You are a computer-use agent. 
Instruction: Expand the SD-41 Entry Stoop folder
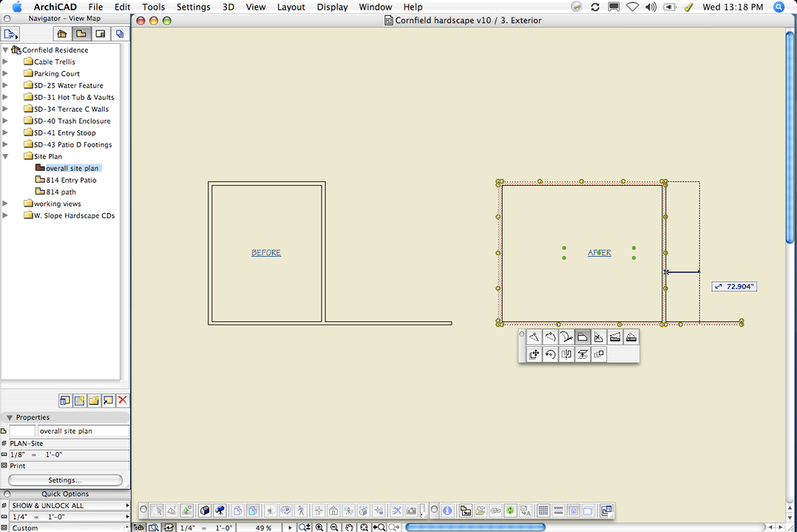point(5,132)
